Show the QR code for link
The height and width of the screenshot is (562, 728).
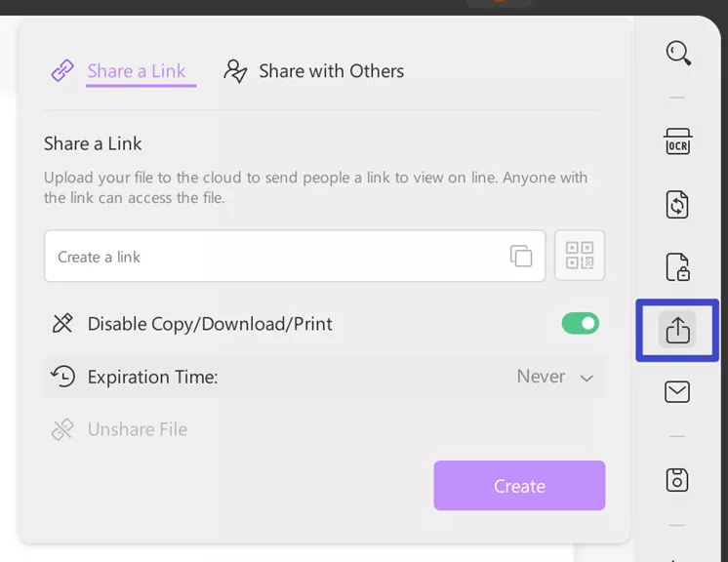click(x=580, y=256)
